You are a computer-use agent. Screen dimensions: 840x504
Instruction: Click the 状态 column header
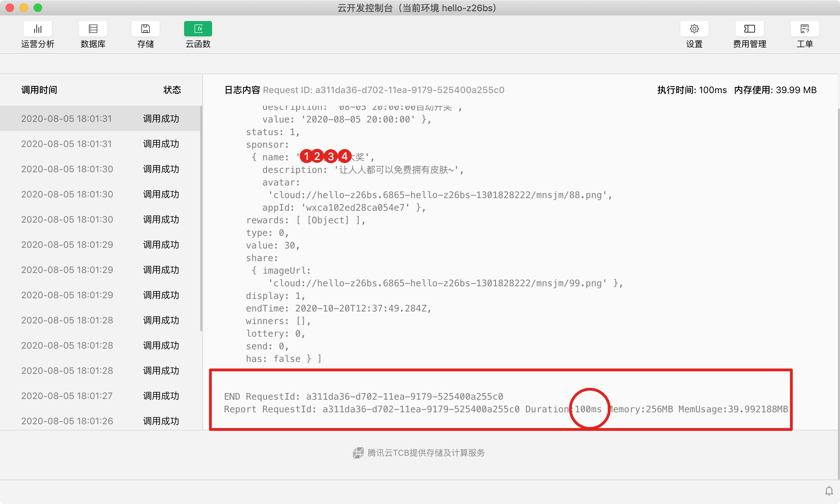[172, 90]
